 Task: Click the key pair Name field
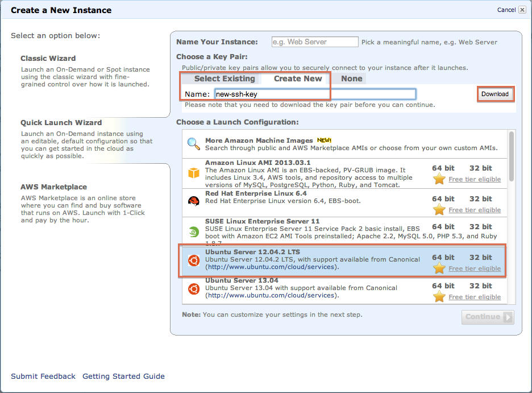315,94
